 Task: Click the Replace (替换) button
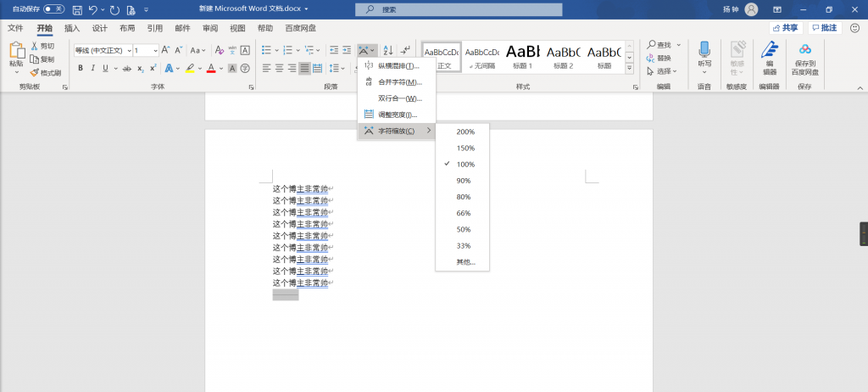coord(659,59)
